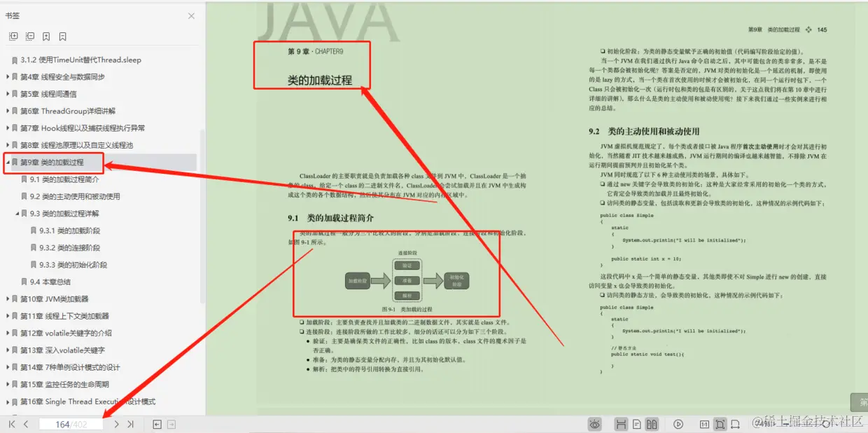The height and width of the screenshot is (433, 868).
Task: Click the 图9-1 class loading process diagram
Action: pos(407,280)
